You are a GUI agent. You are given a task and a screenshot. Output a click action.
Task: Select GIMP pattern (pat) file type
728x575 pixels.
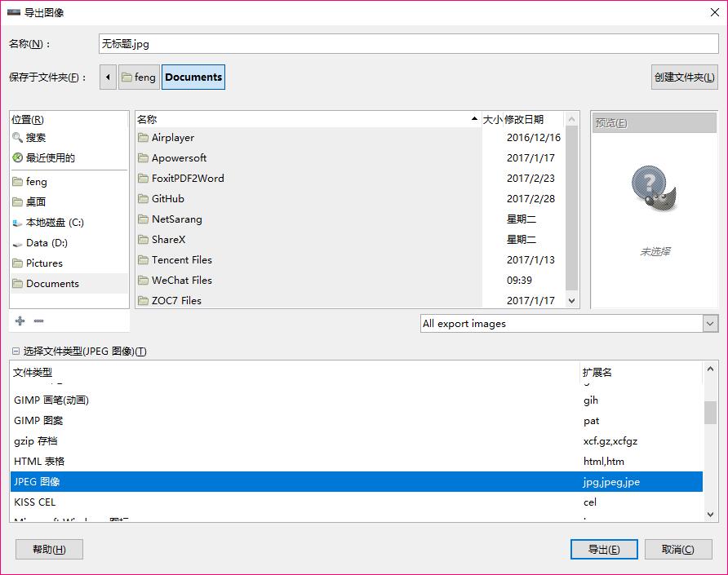[x=356, y=421]
